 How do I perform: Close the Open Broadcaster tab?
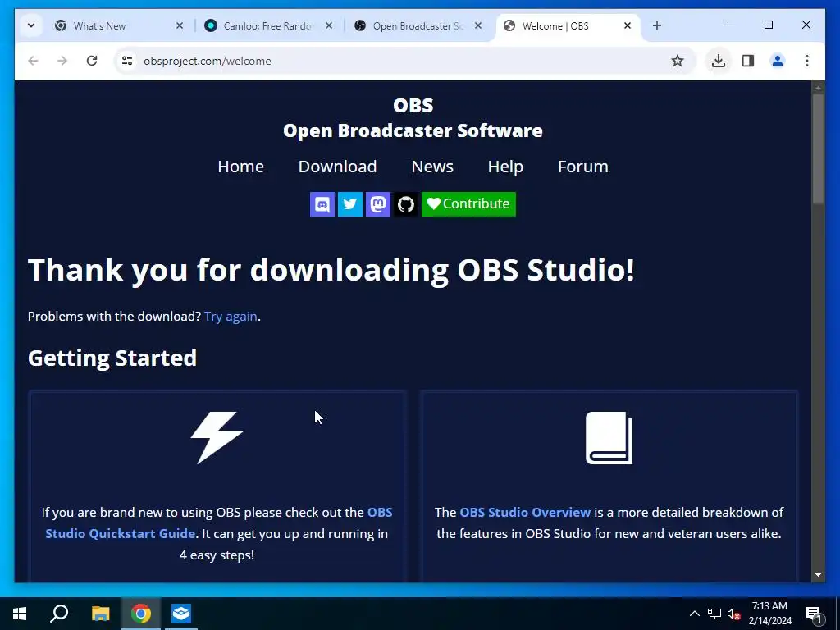[x=478, y=25]
